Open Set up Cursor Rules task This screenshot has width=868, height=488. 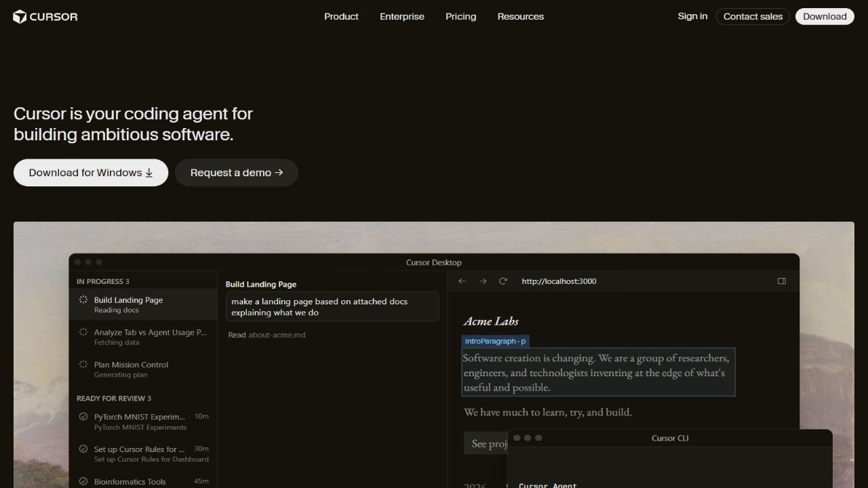tap(143, 454)
